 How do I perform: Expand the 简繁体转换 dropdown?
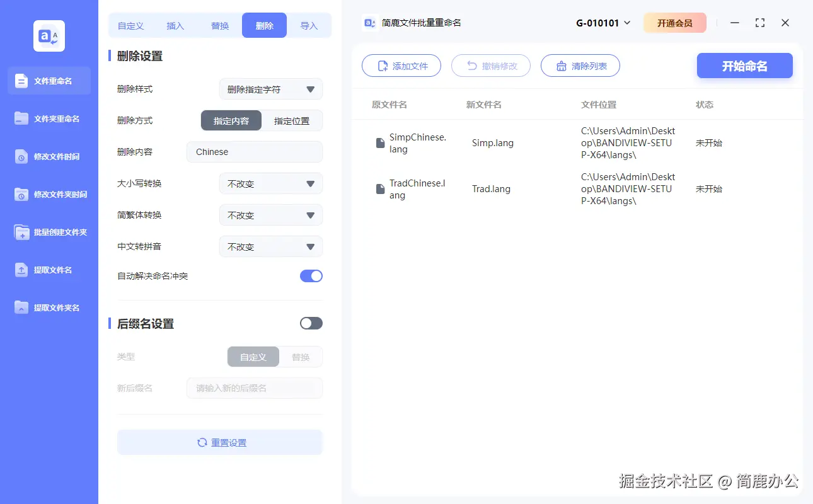(x=271, y=215)
